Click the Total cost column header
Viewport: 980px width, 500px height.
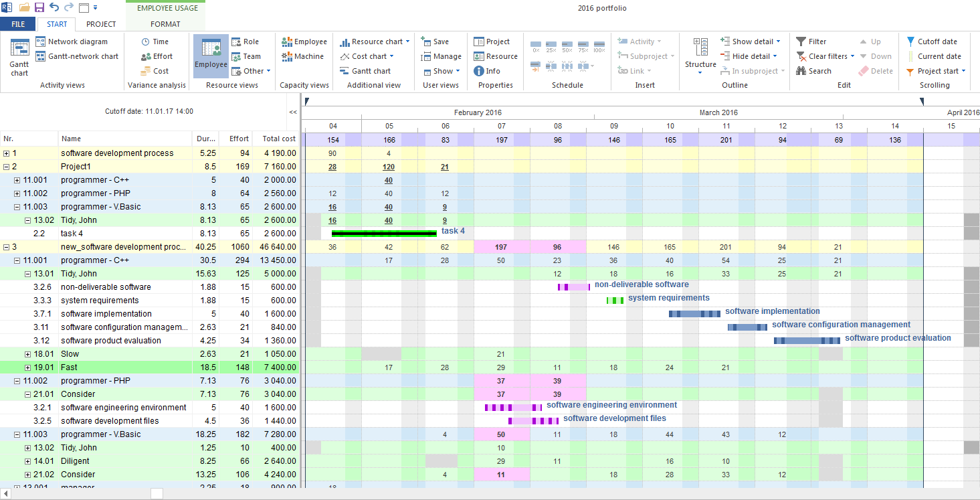pos(276,139)
